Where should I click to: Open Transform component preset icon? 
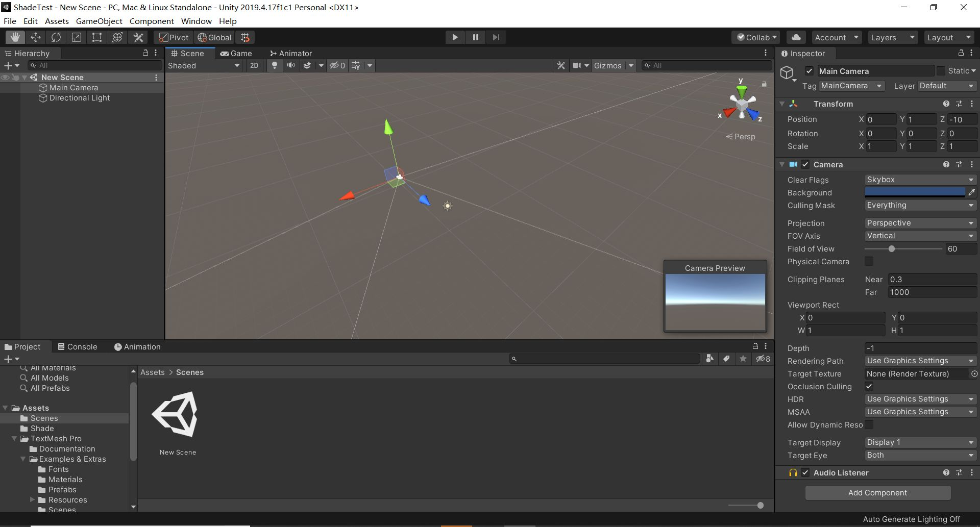pos(959,104)
